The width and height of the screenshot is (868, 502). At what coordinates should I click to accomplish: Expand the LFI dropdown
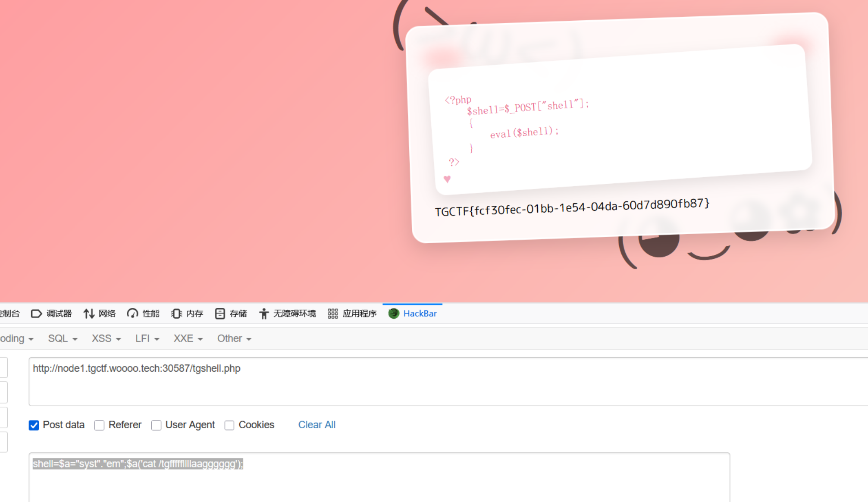(147, 339)
